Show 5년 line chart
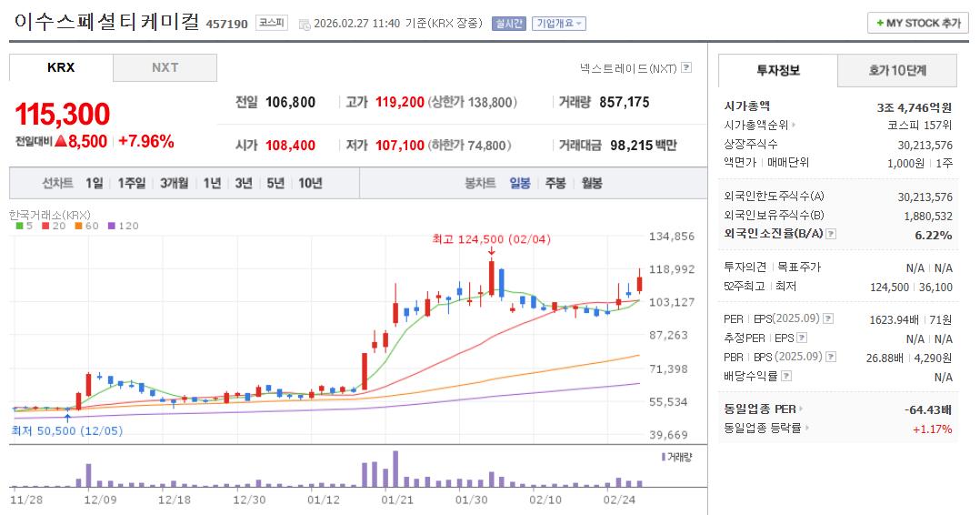This screenshot has height=515, width=980. (275, 184)
